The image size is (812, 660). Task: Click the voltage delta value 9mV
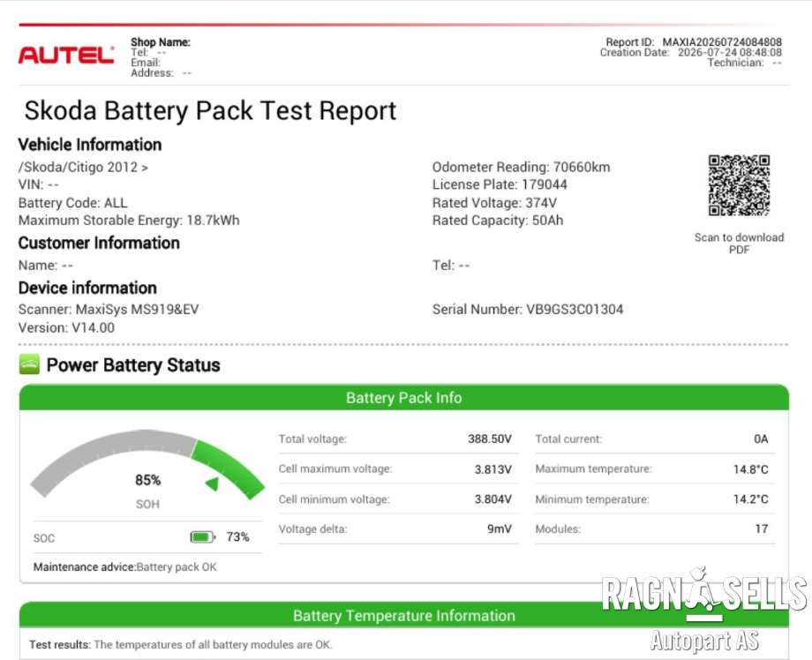(x=500, y=529)
